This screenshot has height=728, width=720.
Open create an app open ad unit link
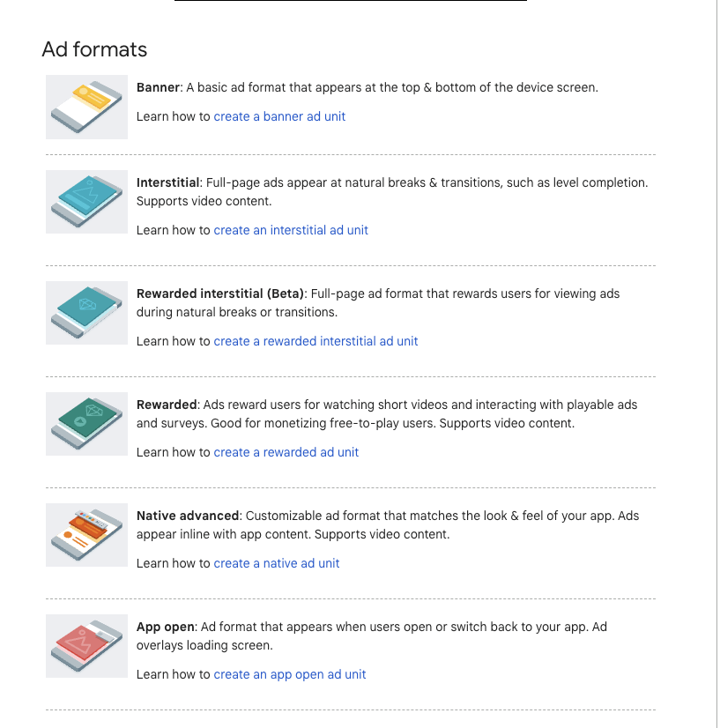(x=290, y=674)
